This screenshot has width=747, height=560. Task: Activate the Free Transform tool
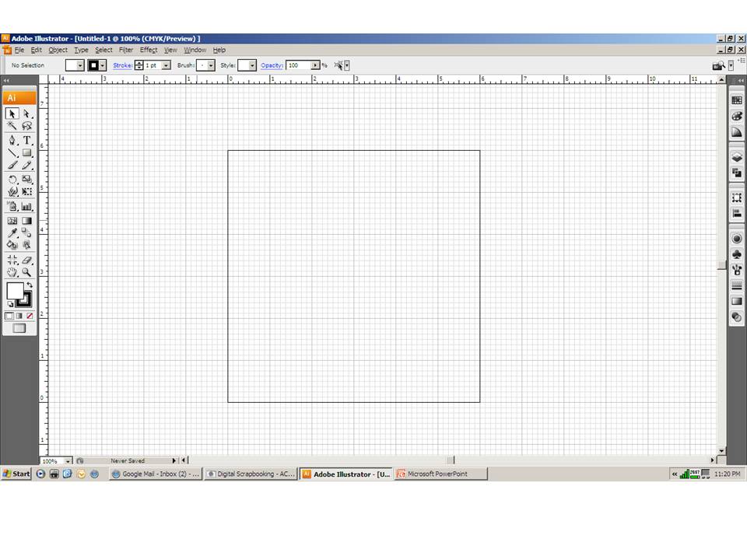click(26, 191)
